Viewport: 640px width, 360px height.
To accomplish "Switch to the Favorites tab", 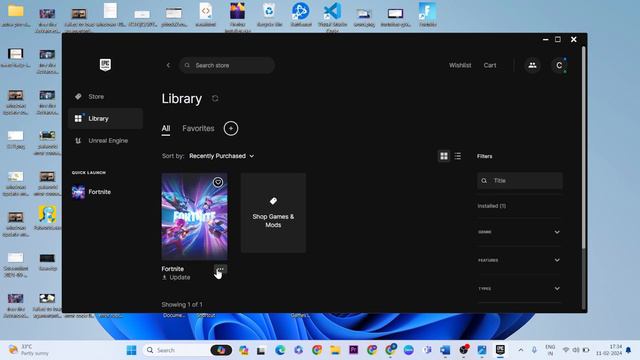I will tap(198, 129).
